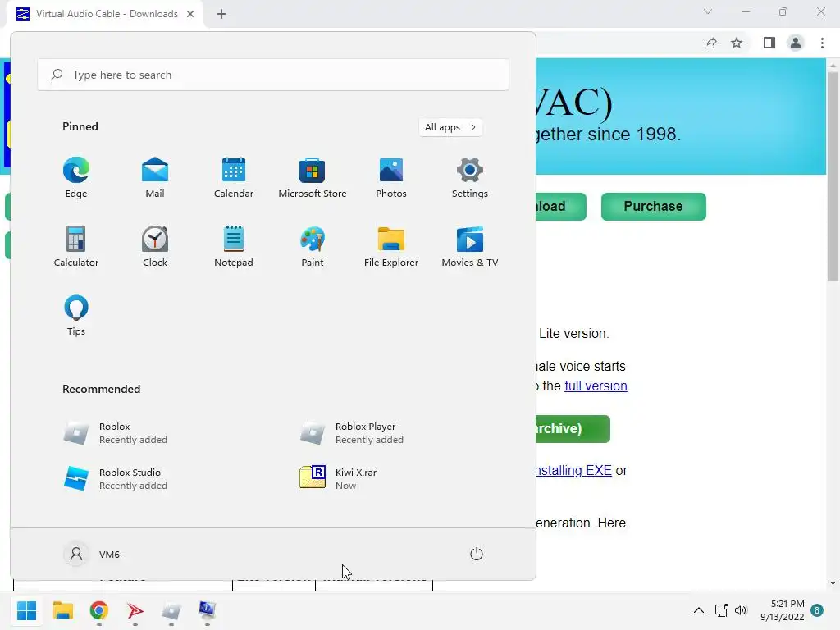
Task: Follow the installing EXE link
Action: pyautogui.click(x=573, y=470)
